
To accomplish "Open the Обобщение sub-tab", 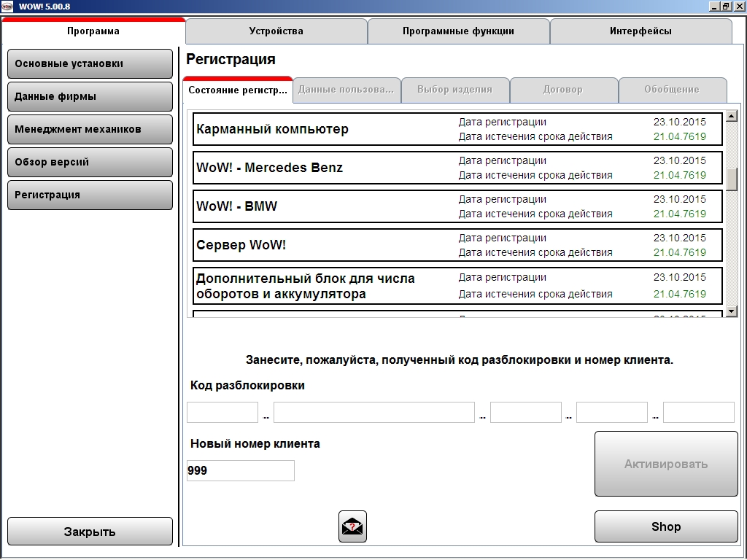I will point(672,90).
